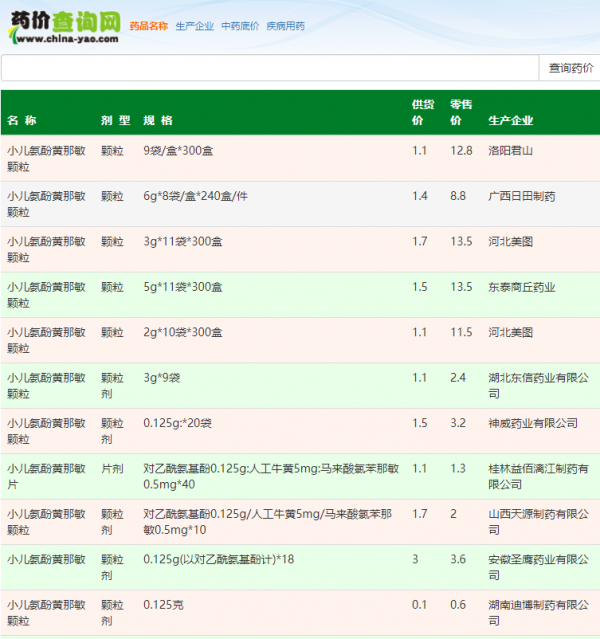
Task: Click the 零售价 column header
Action: (461, 112)
